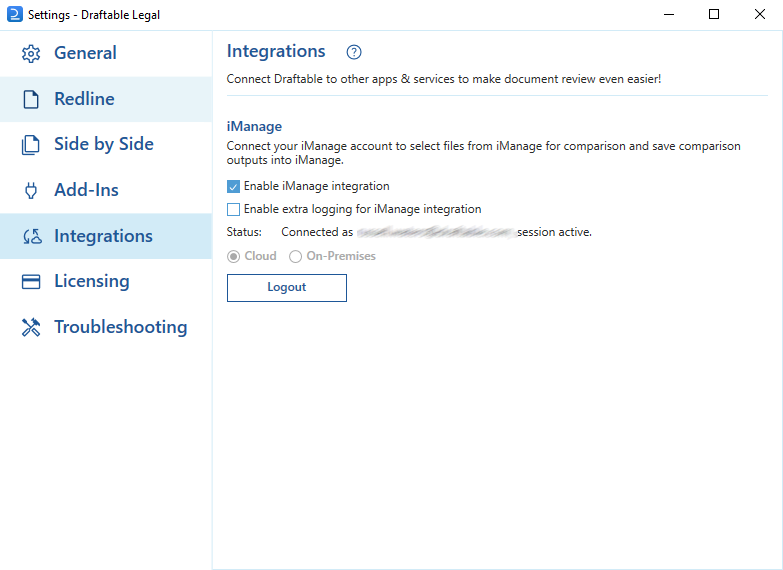Click the 'session active.' status text
Viewport: 783px width, 570px height.
click(x=554, y=232)
